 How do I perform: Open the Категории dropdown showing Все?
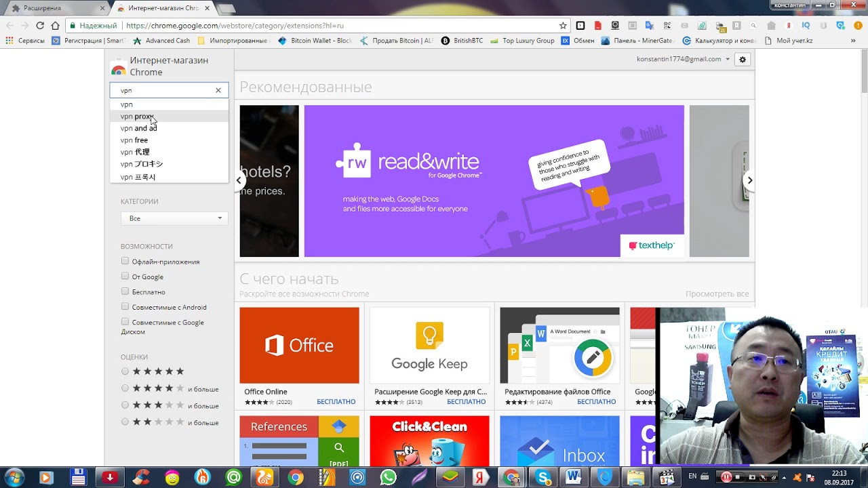click(174, 218)
